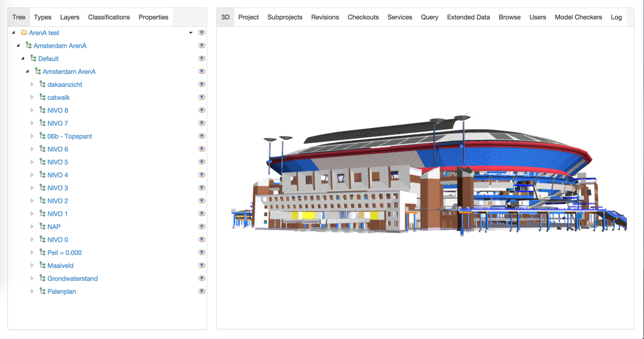
Task: Open the Properties tab
Action: (x=153, y=17)
